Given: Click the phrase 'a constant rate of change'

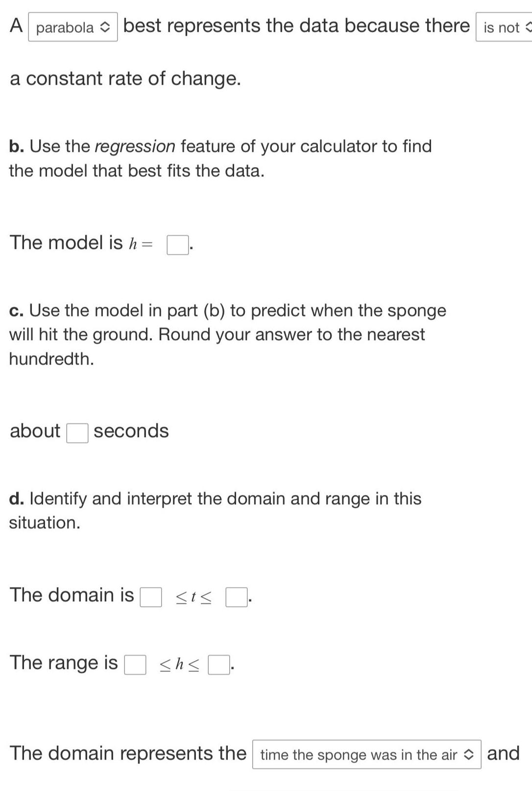Looking at the screenshot, I should tap(125, 78).
